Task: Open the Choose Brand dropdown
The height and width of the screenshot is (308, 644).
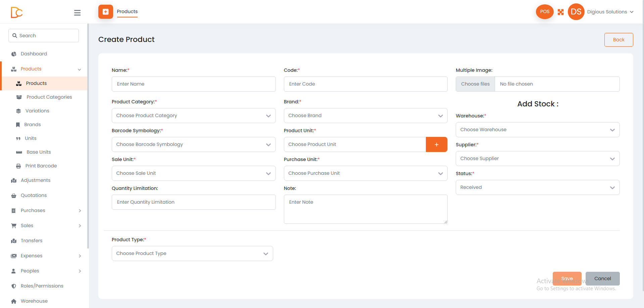Action: [365, 115]
